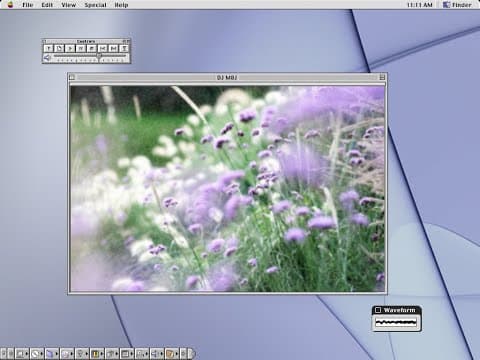This screenshot has width=480, height=360.
Task: Collapse the Control Strip using its end tab
Action: [x=192, y=353]
